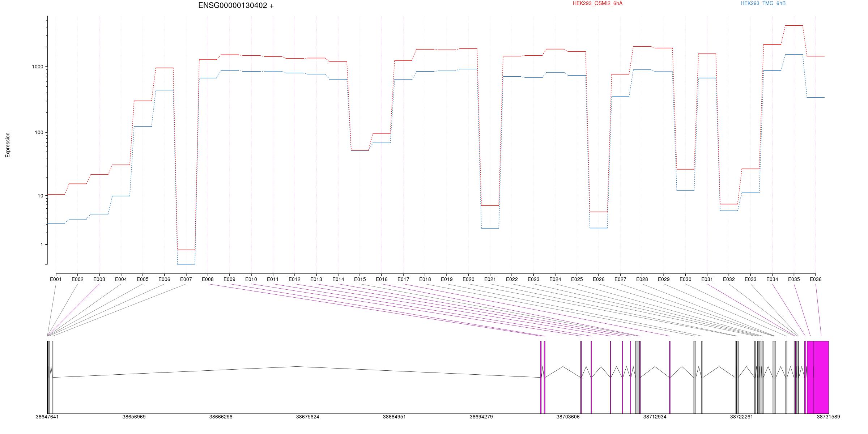Click the exon label E025
Image resolution: width=868 pixels, height=434 pixels.
pyautogui.click(x=577, y=279)
